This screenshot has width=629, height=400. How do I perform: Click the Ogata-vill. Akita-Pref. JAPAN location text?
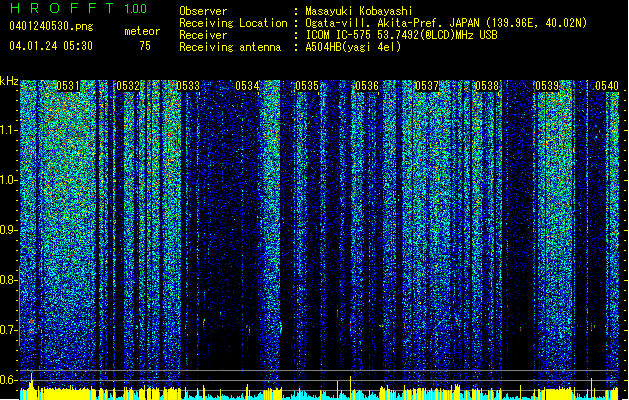click(446, 23)
